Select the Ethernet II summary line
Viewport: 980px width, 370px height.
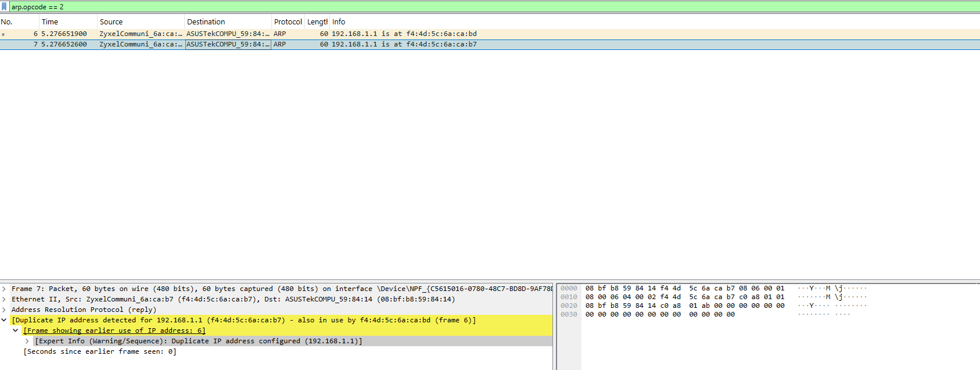coord(233,299)
